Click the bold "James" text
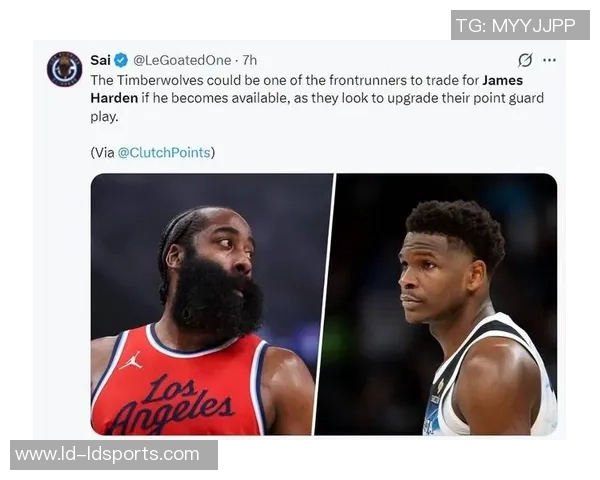The height and width of the screenshot is (480, 600). pyautogui.click(x=502, y=80)
